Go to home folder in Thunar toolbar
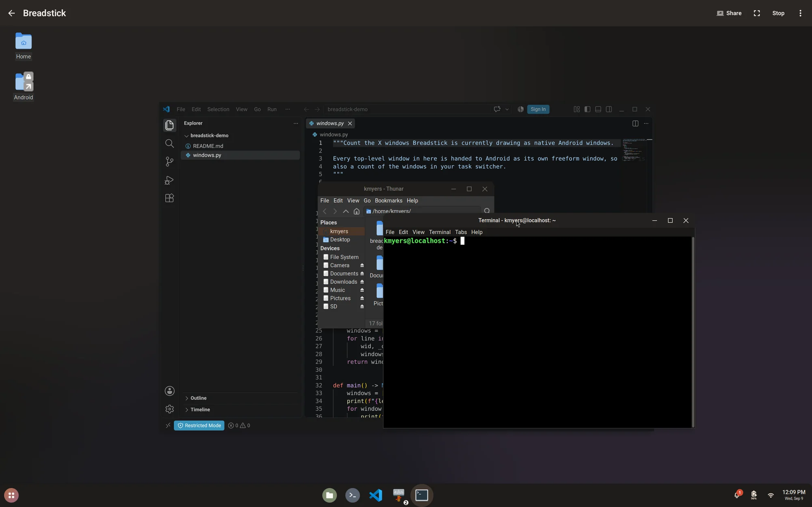This screenshot has height=507, width=812. tap(356, 211)
